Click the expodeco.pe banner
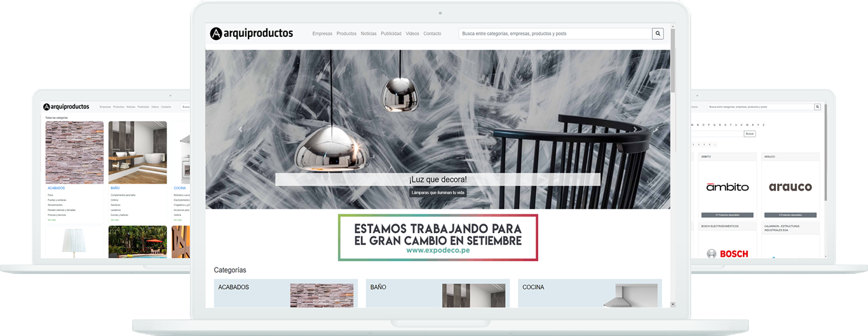The width and height of the screenshot is (868, 336). [x=437, y=238]
